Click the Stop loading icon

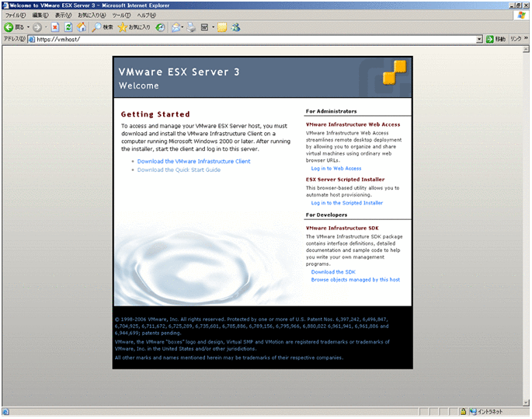click(55, 27)
